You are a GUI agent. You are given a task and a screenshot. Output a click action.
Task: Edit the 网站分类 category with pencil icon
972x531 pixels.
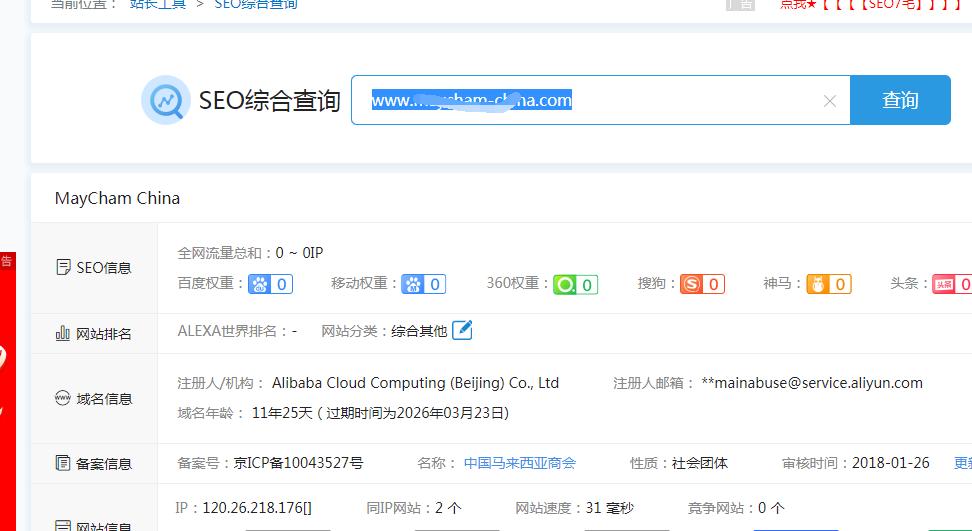[462, 330]
